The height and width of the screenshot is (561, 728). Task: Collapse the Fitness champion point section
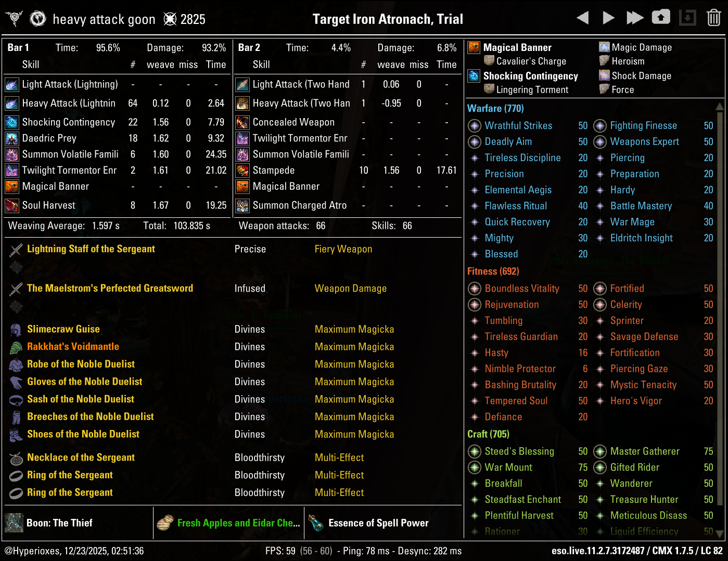pos(493,271)
